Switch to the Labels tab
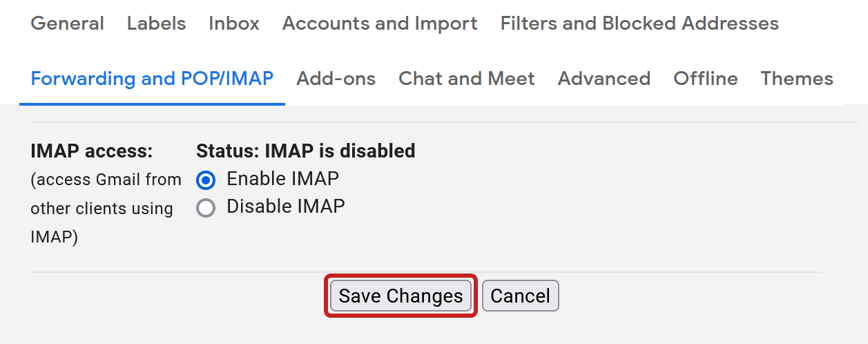This screenshot has height=344, width=868. point(156,23)
